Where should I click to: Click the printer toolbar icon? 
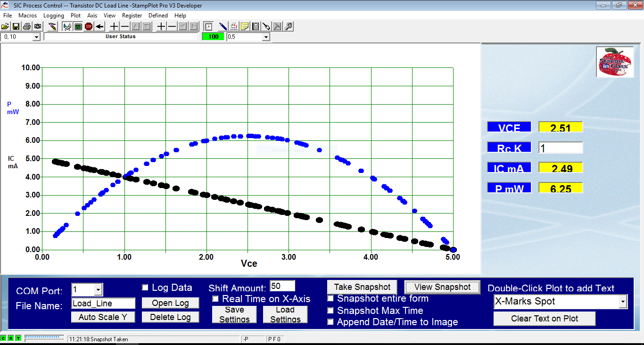click(27, 26)
